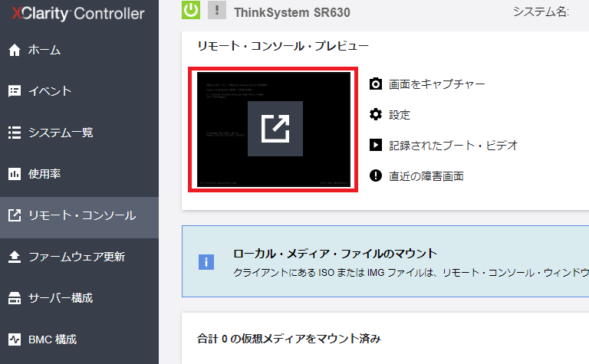
Task: Click ThinkSystem SR630 title text
Action: pos(292,12)
